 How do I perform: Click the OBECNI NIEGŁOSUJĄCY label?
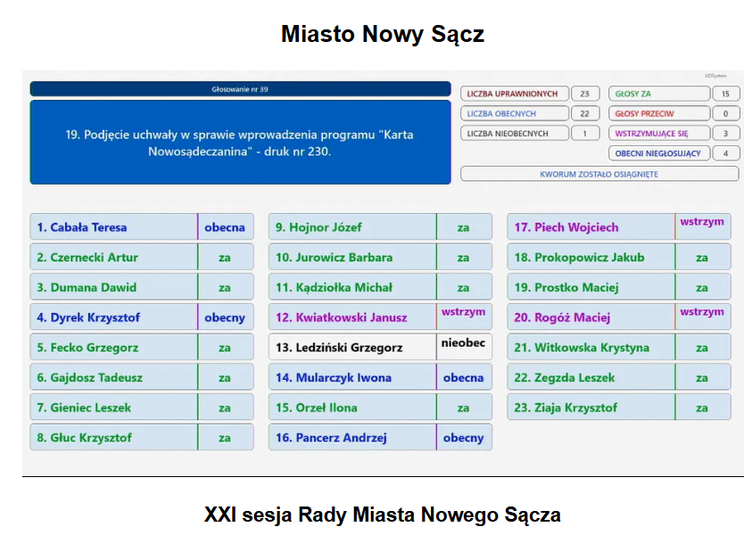(658, 153)
